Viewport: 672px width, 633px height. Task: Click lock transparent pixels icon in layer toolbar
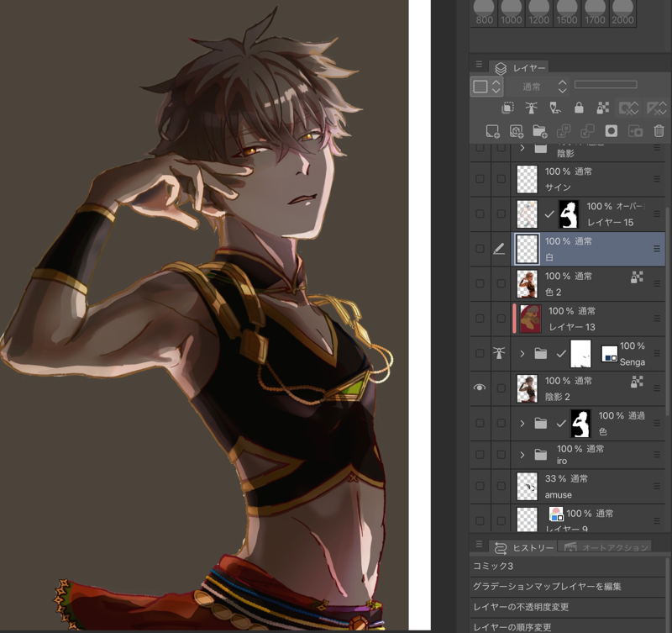tap(602, 108)
